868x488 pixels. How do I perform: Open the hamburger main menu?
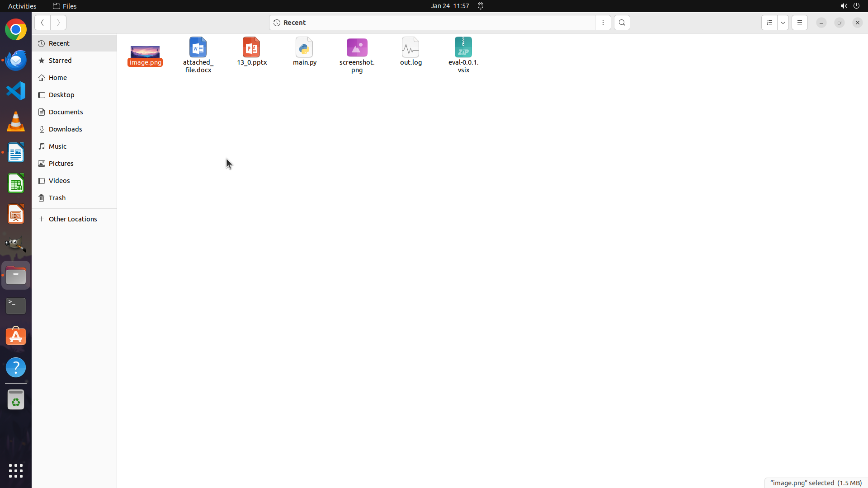[799, 23]
